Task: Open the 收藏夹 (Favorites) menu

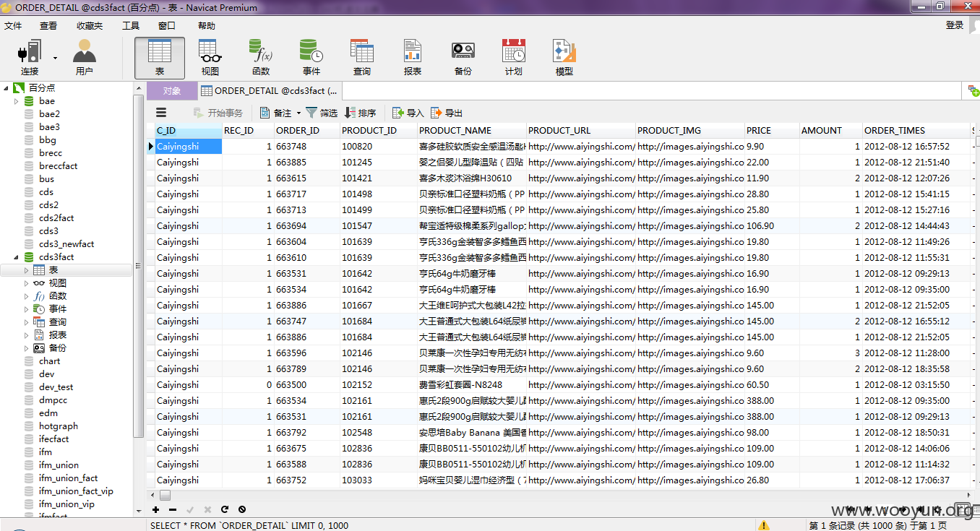Action: click(90, 25)
